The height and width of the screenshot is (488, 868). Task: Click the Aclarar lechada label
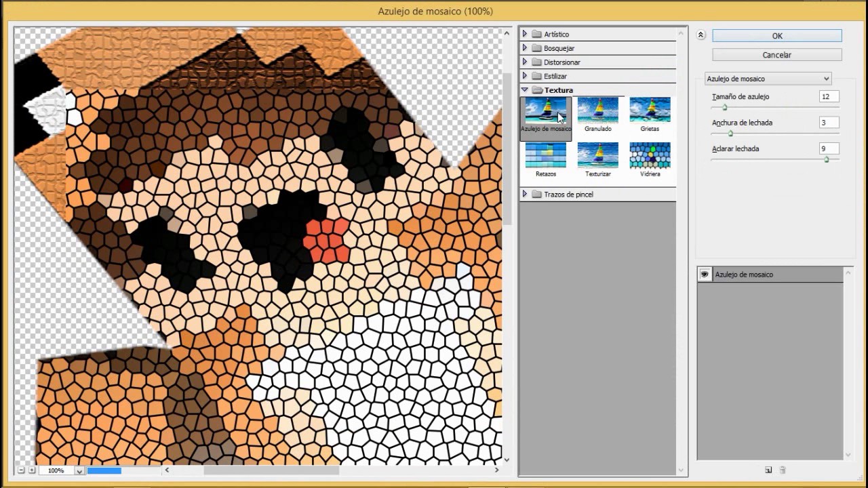point(735,148)
